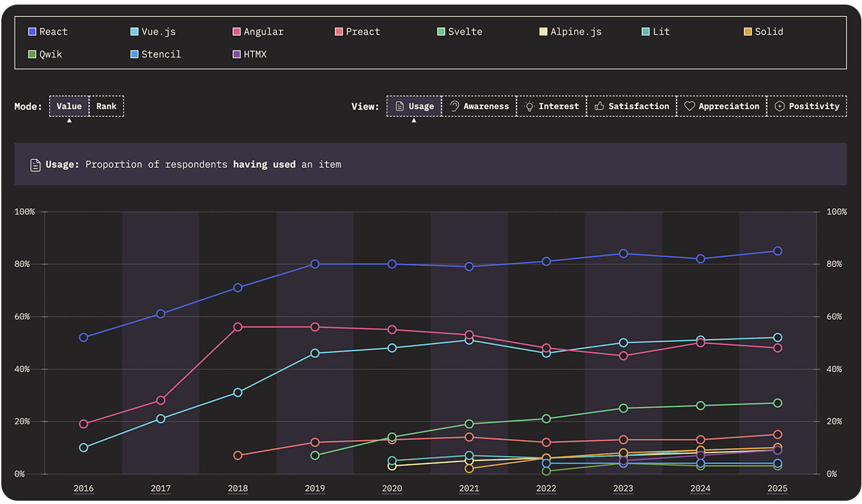Click Svelte's 2025 data point
Viewport: 862px width, 504px height.
coord(778,403)
